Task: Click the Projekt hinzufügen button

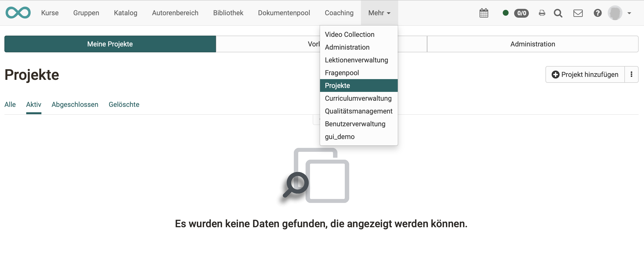Action: pos(585,74)
